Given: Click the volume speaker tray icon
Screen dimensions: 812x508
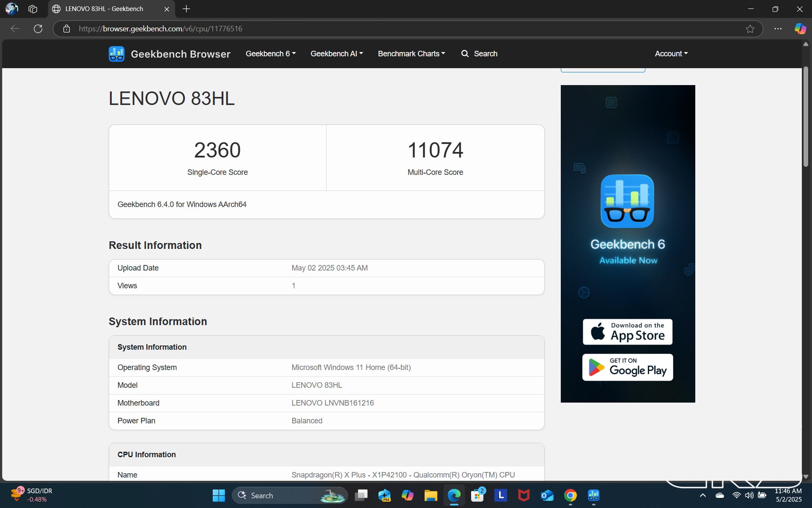Looking at the screenshot, I should click(x=749, y=495).
